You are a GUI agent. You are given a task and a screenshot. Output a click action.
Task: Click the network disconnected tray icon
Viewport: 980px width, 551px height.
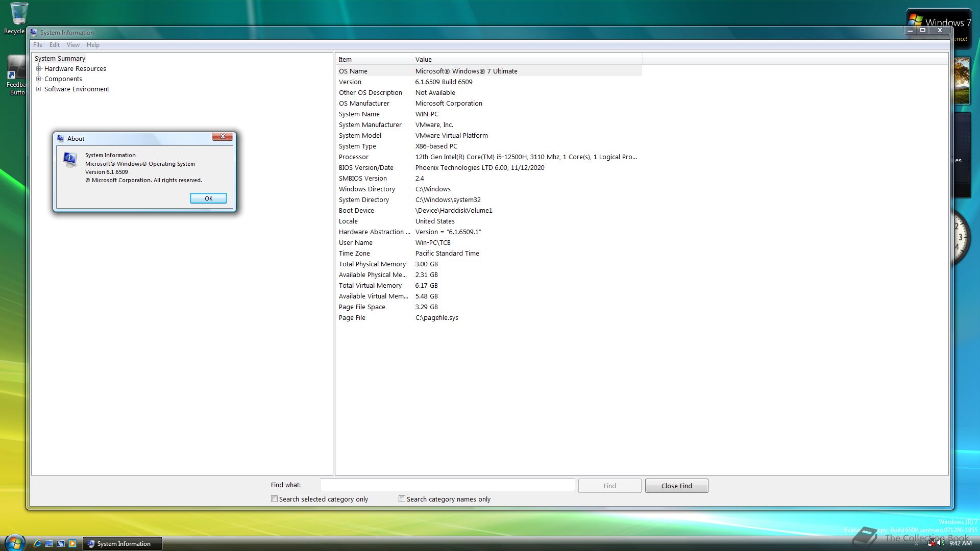(931, 543)
